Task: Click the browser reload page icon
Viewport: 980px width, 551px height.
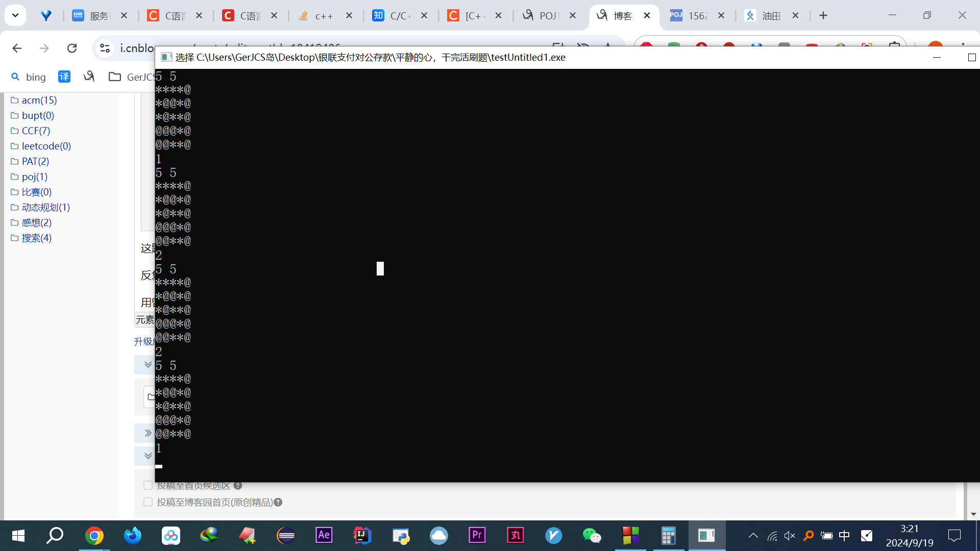Action: tap(72, 48)
